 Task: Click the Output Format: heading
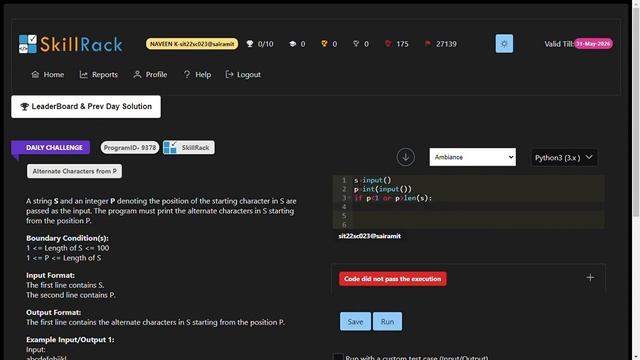pyautogui.click(x=53, y=312)
